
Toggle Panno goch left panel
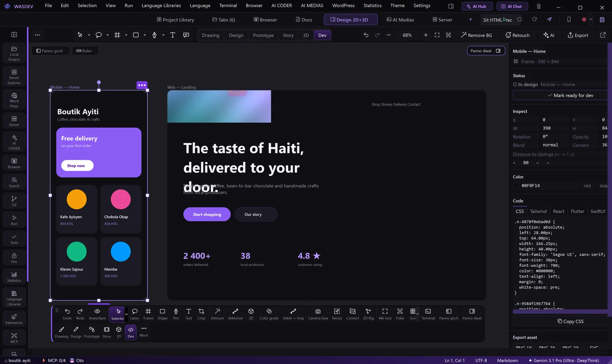(50, 51)
